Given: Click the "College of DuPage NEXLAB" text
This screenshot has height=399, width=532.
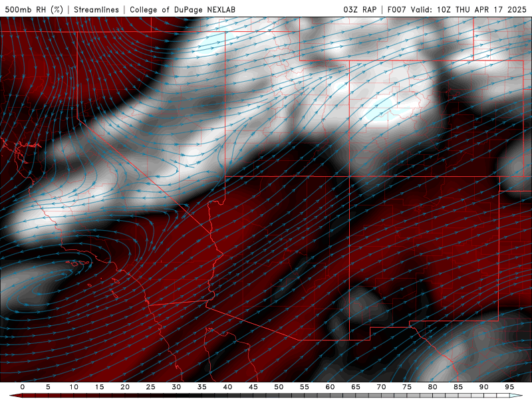Looking at the screenshot, I should click(x=182, y=9).
